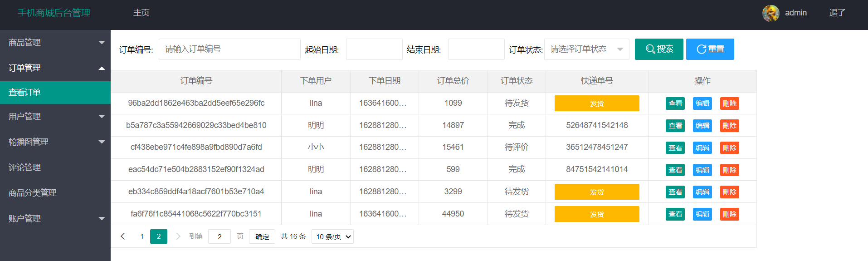
Task: Click 删除 for order fa6f76f1c854
Action: (x=730, y=214)
